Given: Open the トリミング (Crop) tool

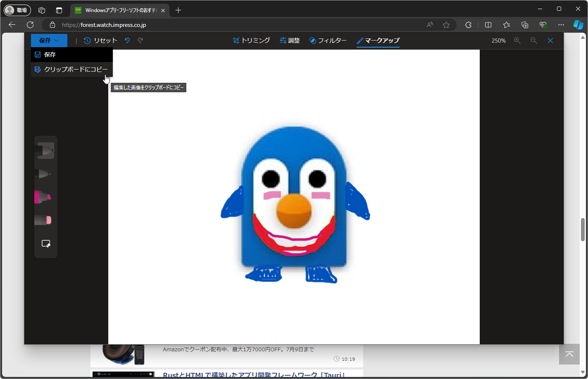Looking at the screenshot, I should [251, 40].
